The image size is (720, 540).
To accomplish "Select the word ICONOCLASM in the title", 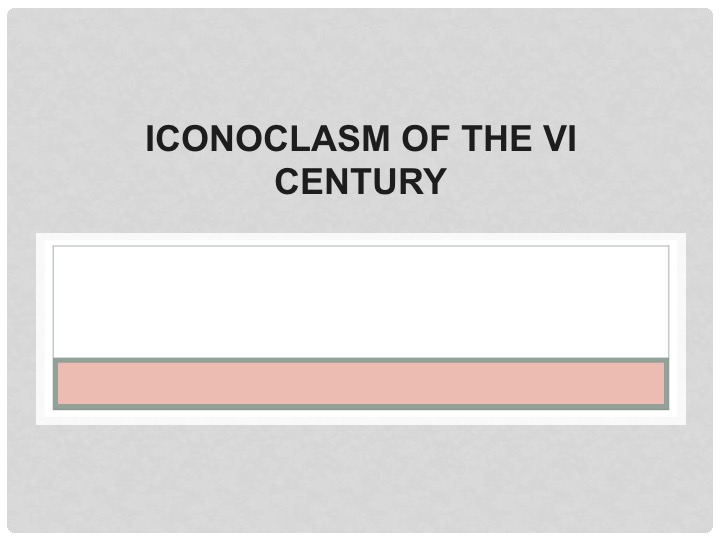I will point(268,139).
